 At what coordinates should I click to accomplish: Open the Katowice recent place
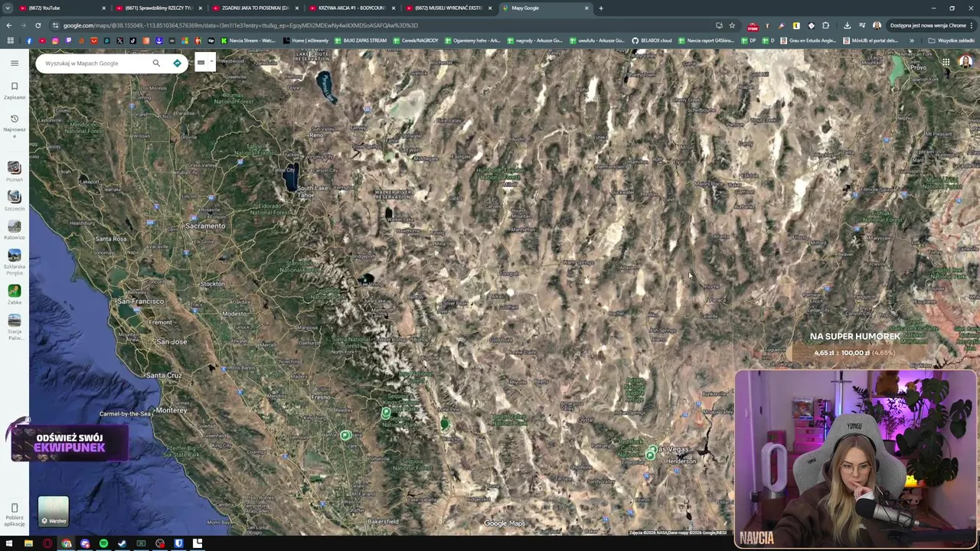click(x=15, y=229)
